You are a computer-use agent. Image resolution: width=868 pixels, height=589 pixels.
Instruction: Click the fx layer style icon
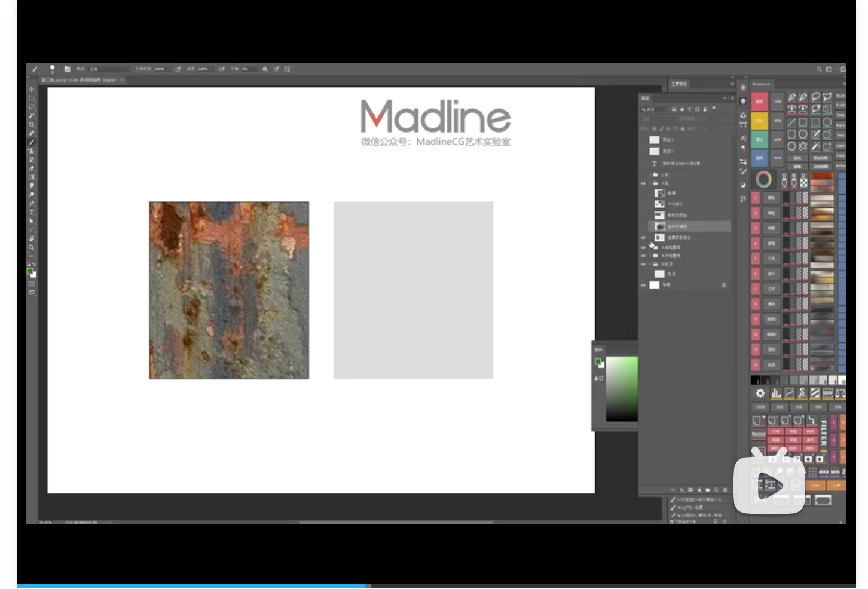[681, 490]
